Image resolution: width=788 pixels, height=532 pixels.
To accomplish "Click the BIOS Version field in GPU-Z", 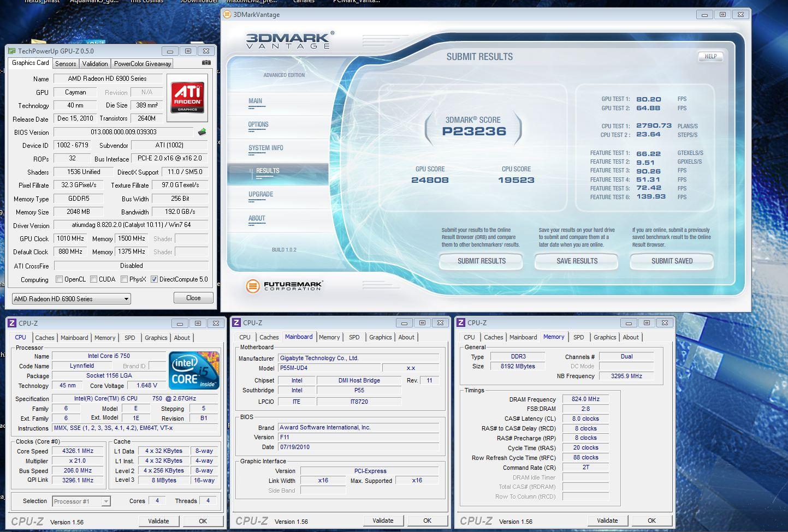I will point(124,132).
